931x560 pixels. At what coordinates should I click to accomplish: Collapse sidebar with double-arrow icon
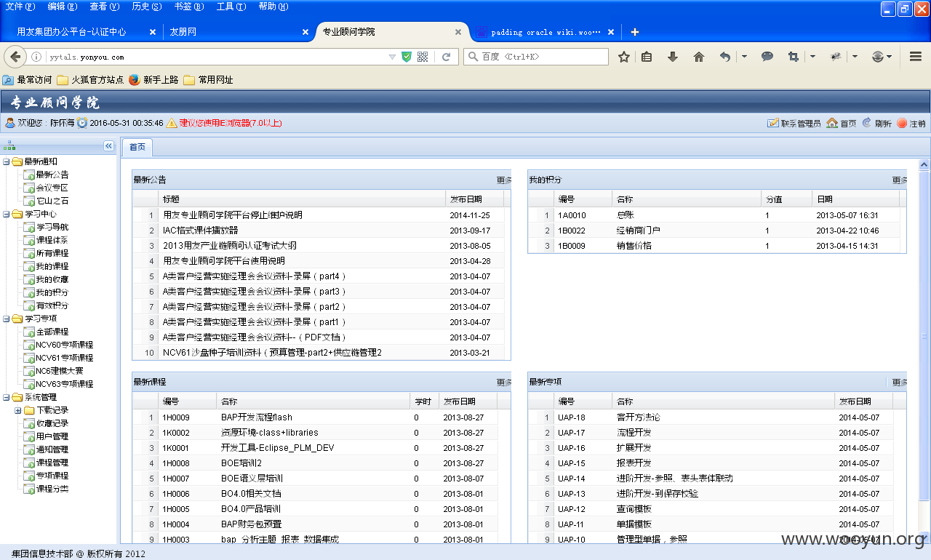(109, 146)
